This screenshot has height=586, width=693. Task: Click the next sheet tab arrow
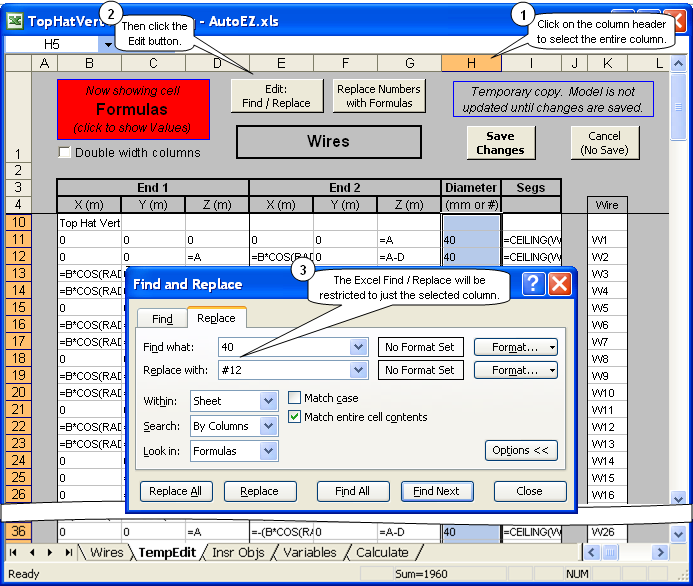coord(50,552)
